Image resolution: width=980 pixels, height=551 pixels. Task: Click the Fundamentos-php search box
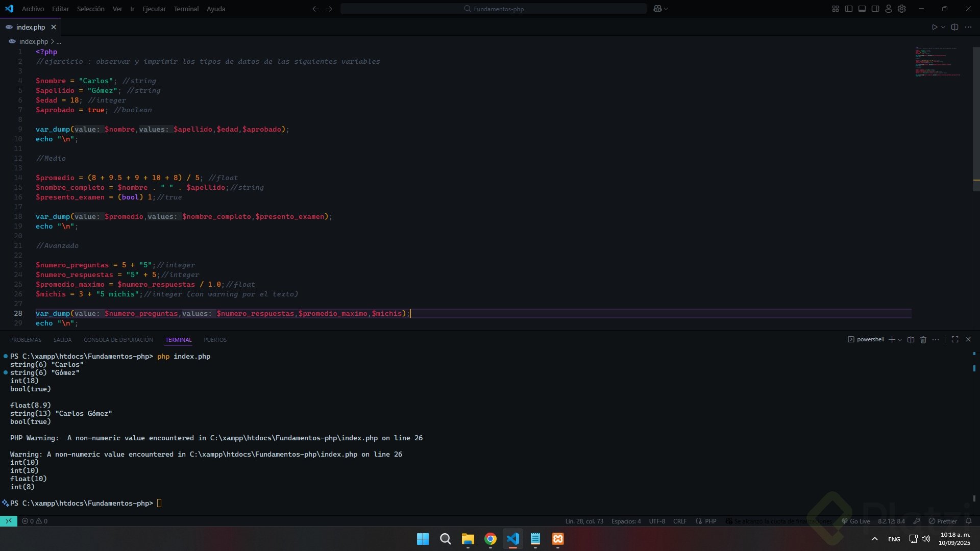tap(493, 9)
